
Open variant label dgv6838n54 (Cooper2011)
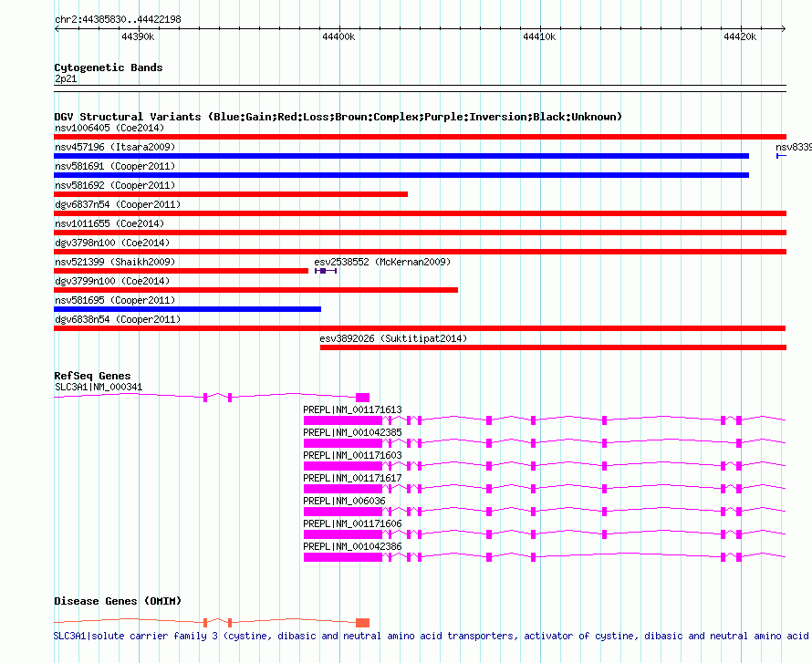point(118,319)
